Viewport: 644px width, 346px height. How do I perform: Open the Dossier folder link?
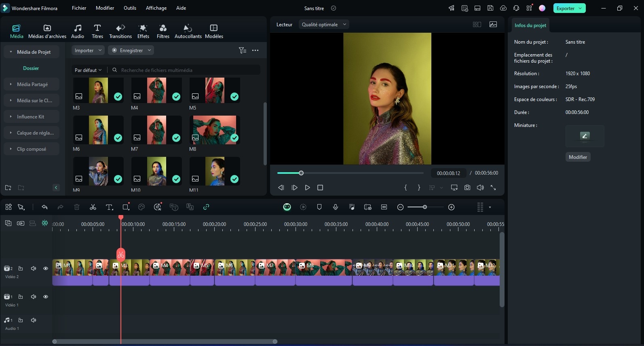tap(31, 68)
